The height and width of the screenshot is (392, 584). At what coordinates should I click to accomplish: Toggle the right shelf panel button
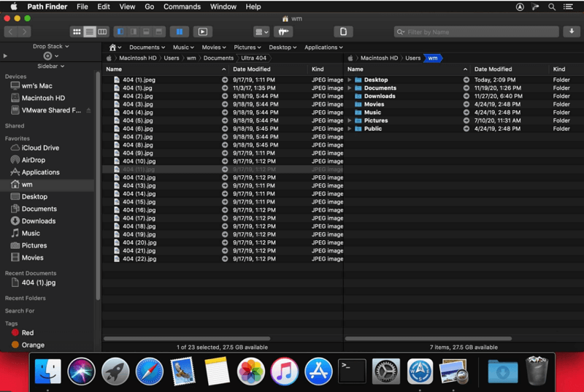133,32
